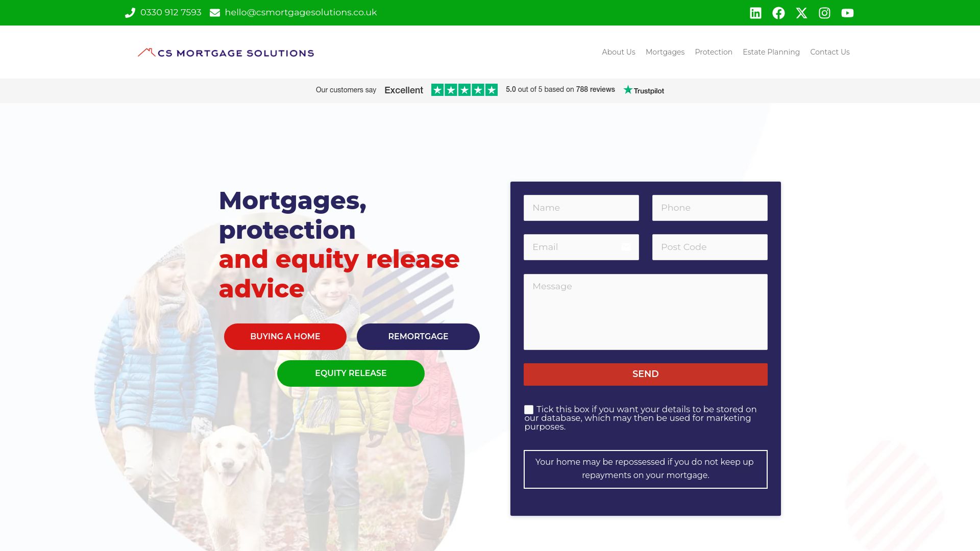This screenshot has width=980, height=551.
Task: Enable the marketing database storage checkbox
Action: coord(528,409)
